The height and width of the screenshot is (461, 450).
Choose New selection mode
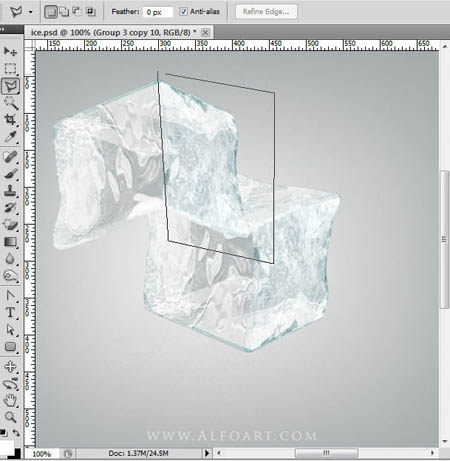[x=51, y=12]
